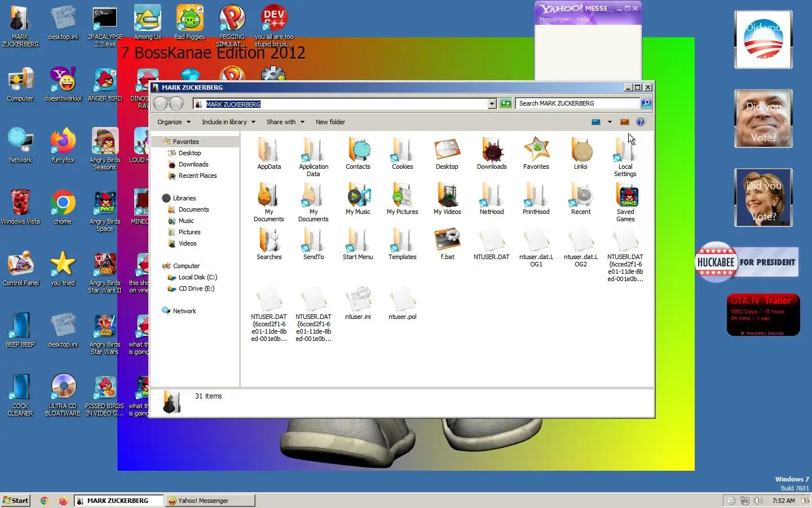Click the Huckabee for President gadget
The image size is (812, 508).
pos(747,262)
